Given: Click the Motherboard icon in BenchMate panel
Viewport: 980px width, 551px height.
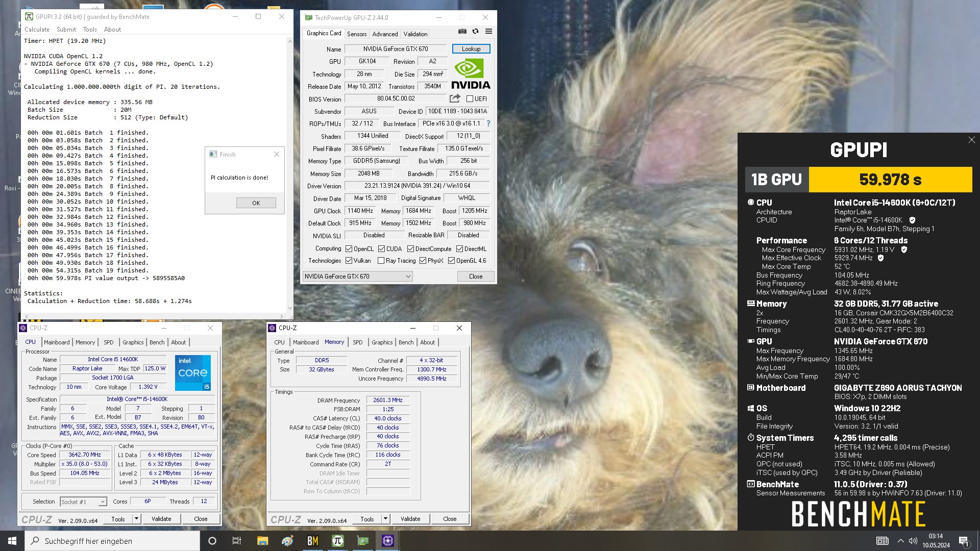Looking at the screenshot, I should click(751, 388).
